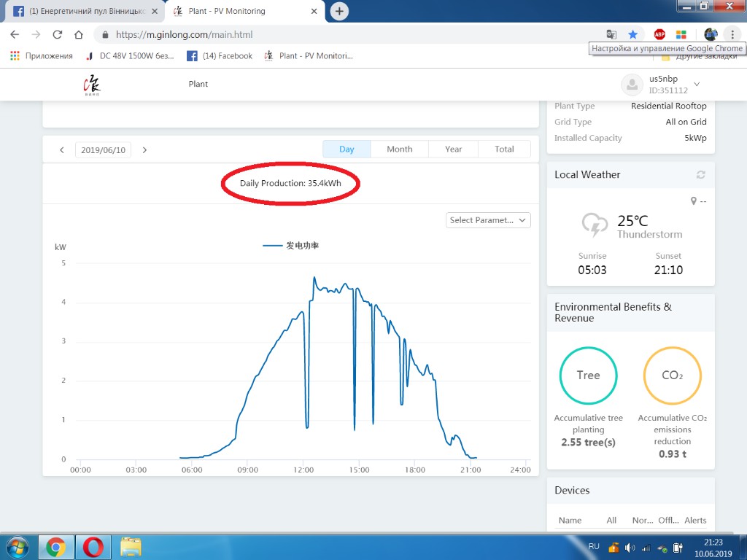The width and height of the screenshot is (747, 560).
Task: Reload the page with browser refresh button
Action: click(x=58, y=34)
